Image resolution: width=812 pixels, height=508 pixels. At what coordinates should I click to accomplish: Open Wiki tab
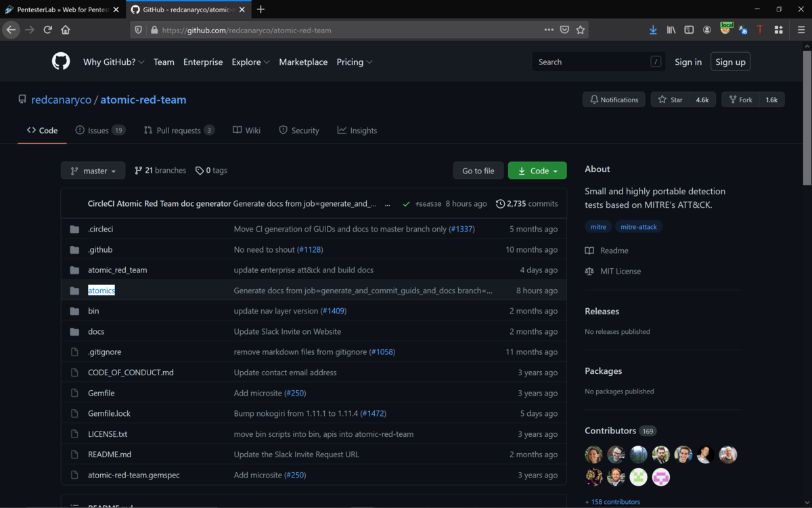tap(246, 130)
